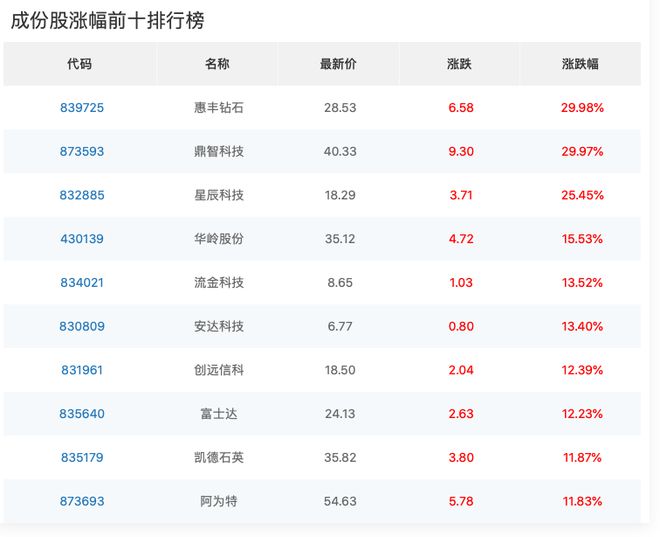Viewport: 660px width, 537px height.
Task: Open stock code 831961
Action: pyautogui.click(x=82, y=370)
